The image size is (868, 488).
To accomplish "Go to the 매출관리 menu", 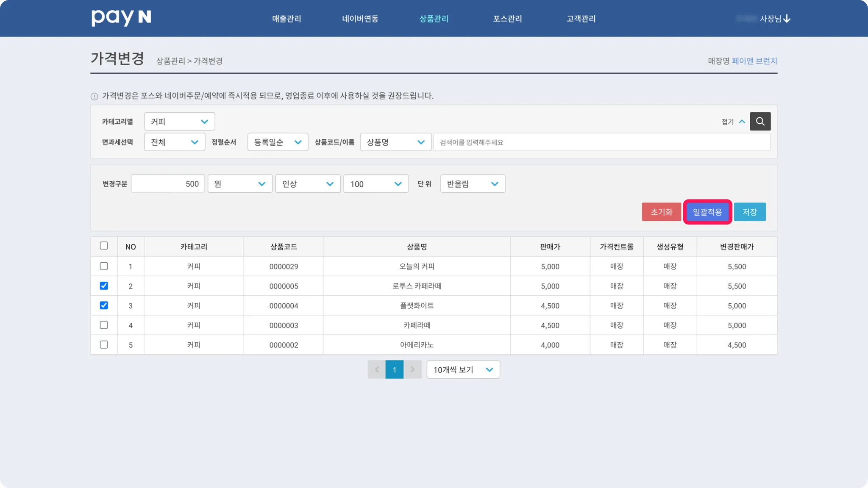I will (x=287, y=19).
